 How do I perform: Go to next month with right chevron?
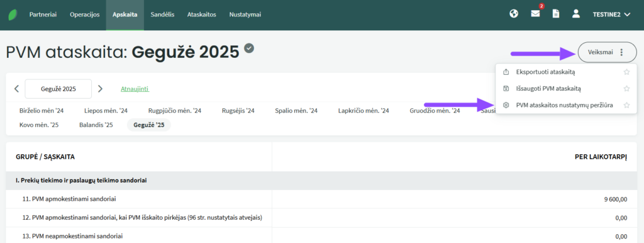(x=100, y=88)
